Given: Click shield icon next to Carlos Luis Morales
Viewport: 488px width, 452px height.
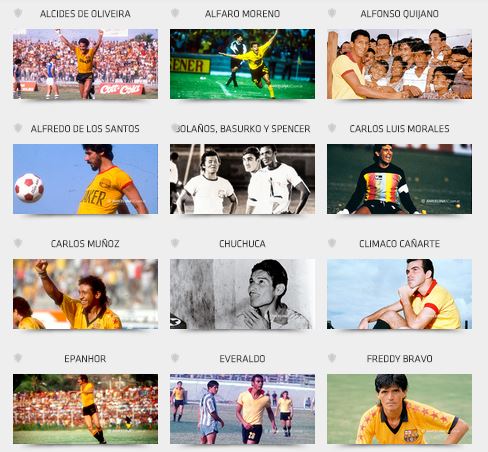Looking at the screenshot, I should 332,128.
